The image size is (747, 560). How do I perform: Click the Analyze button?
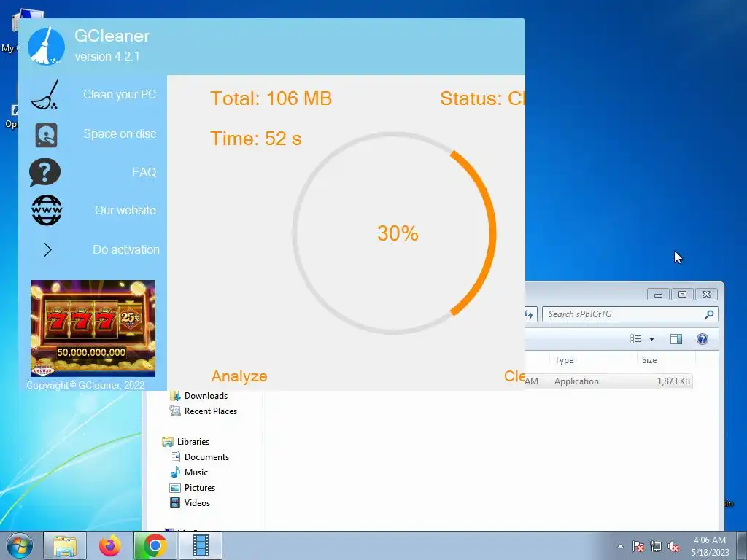(x=239, y=376)
